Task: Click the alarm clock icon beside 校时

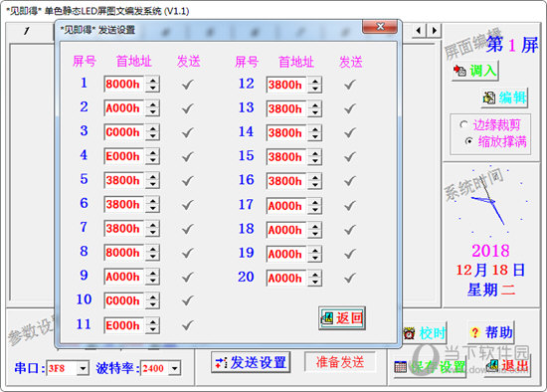Action: click(x=409, y=333)
